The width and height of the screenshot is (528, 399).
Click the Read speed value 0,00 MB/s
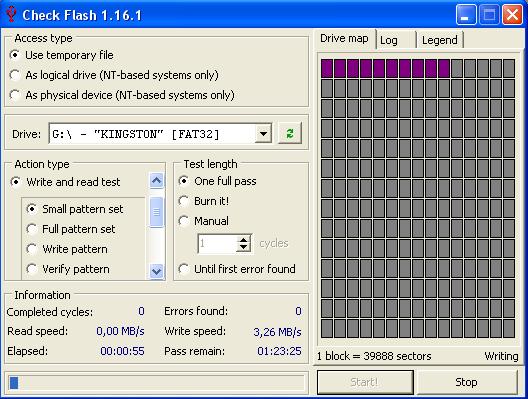pos(120,331)
